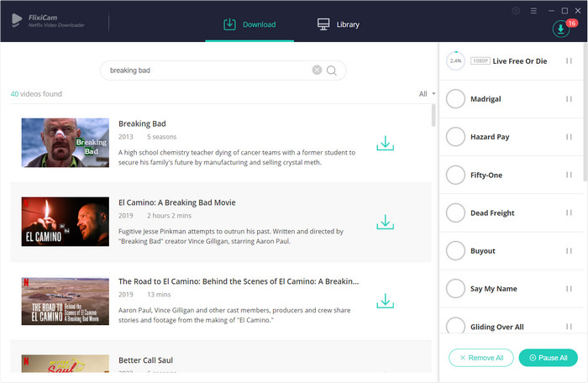
Task: Pause the Live Free Or Die download
Action: tap(569, 60)
